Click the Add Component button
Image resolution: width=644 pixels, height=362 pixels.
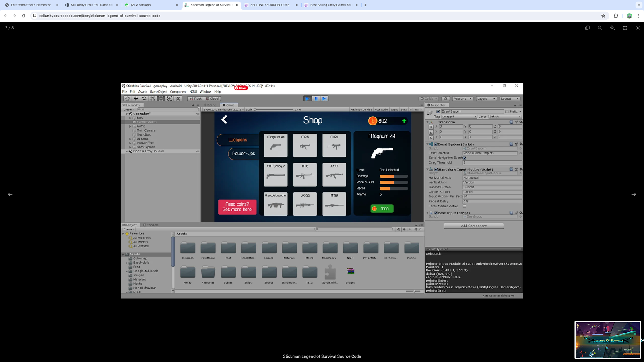click(x=474, y=226)
